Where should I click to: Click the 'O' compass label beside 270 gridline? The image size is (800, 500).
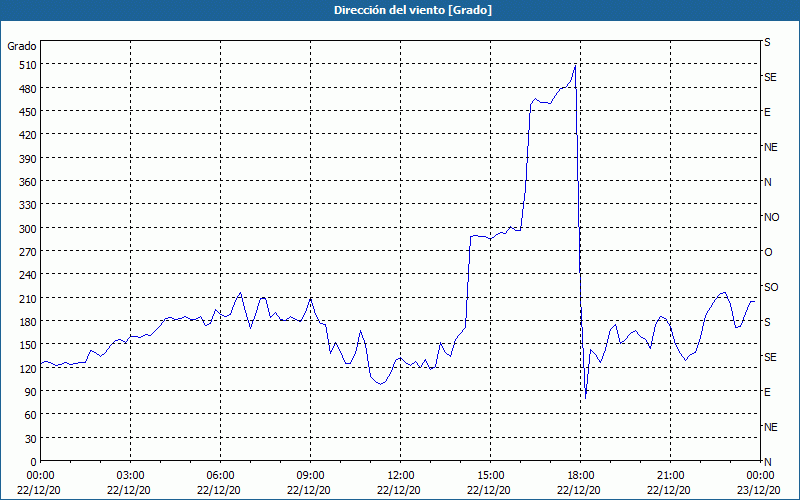(x=768, y=252)
